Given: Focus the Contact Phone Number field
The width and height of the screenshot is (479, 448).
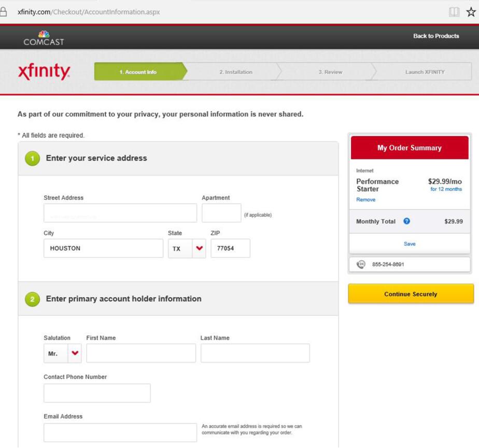Looking at the screenshot, I should pyautogui.click(x=97, y=393).
